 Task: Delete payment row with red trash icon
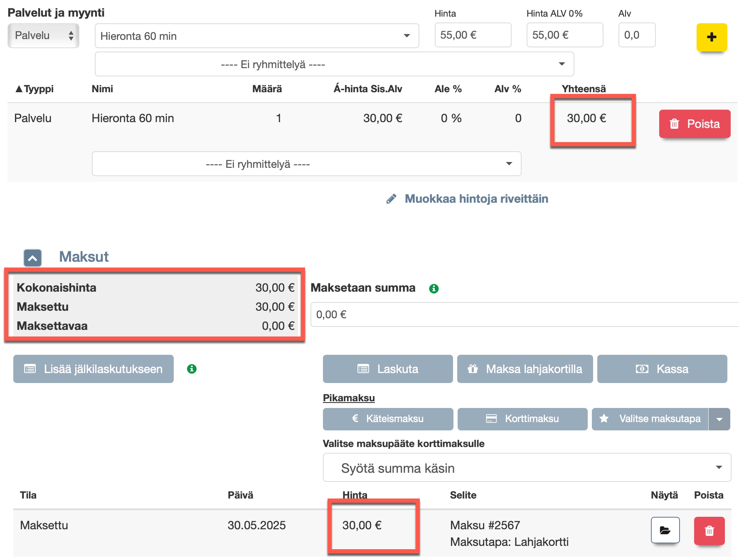point(709,531)
